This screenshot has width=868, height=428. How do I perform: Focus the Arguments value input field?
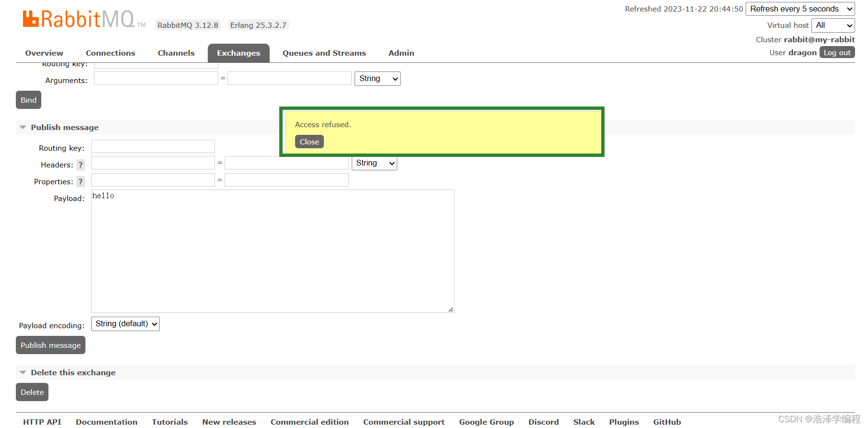pyautogui.click(x=289, y=78)
